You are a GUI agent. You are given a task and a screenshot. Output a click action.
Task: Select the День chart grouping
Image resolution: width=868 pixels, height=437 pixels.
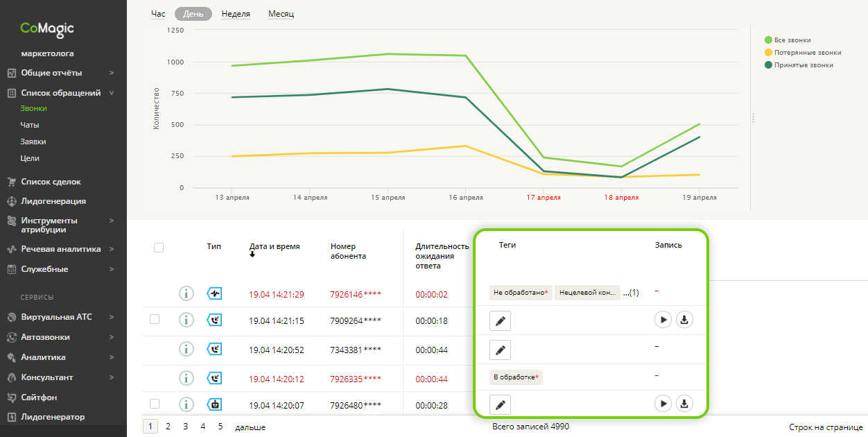(x=193, y=14)
